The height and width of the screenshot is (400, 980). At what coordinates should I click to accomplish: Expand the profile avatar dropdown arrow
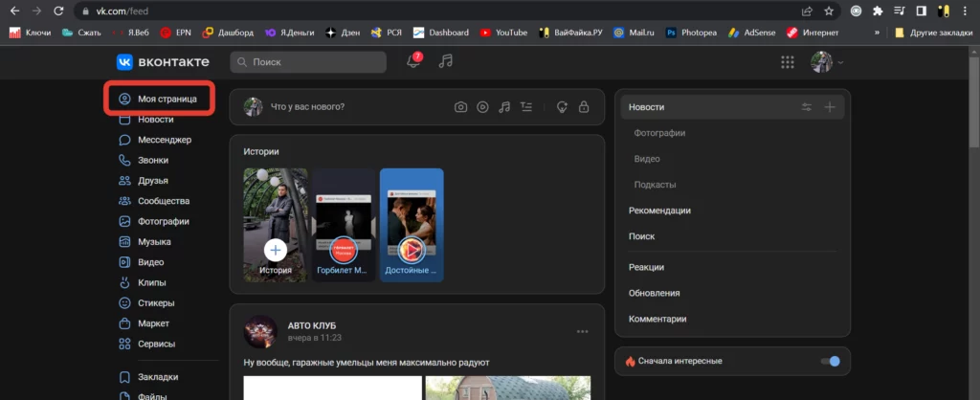coord(840,62)
